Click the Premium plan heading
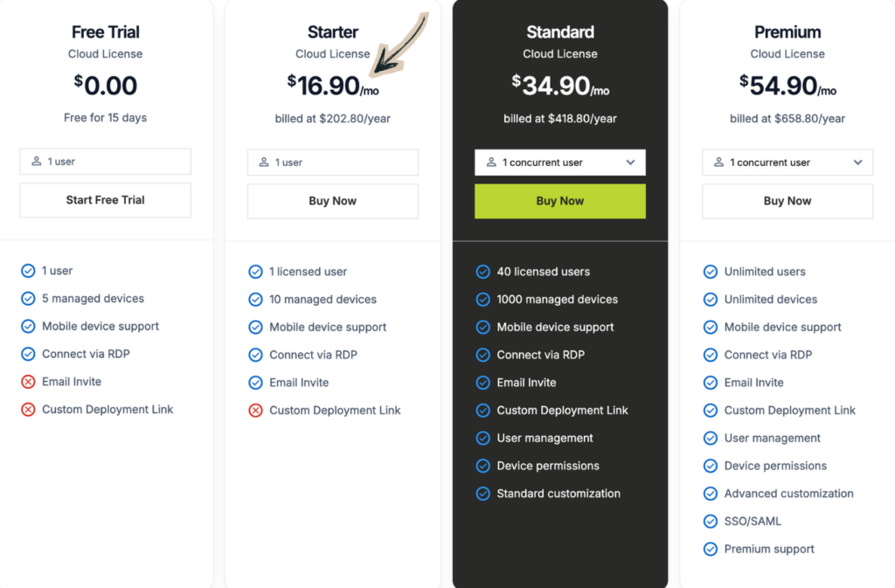 787,31
